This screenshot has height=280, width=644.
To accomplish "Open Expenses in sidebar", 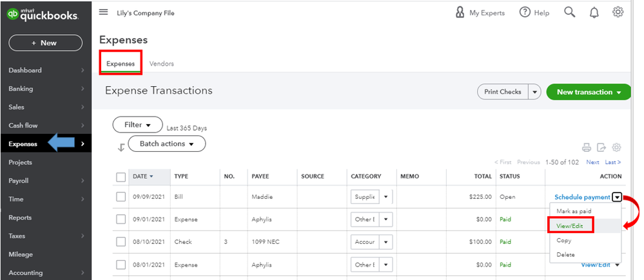I will (x=46, y=144).
